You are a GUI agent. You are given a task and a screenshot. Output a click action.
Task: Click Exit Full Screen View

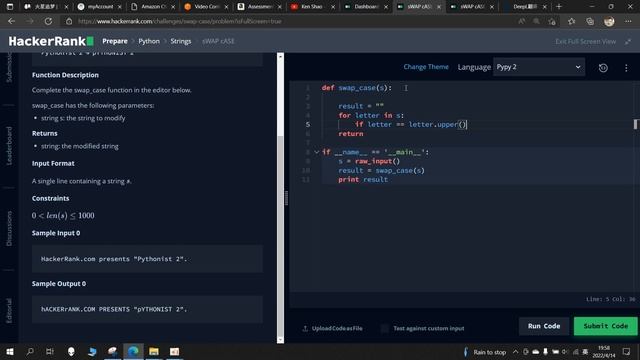[585, 41]
